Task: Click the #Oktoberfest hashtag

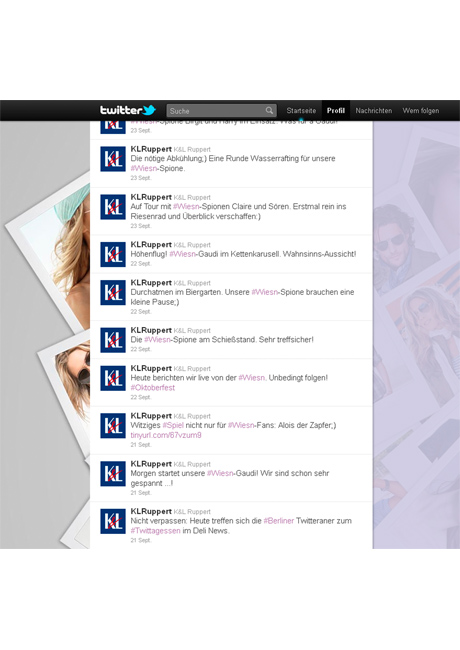Action: pos(153,388)
